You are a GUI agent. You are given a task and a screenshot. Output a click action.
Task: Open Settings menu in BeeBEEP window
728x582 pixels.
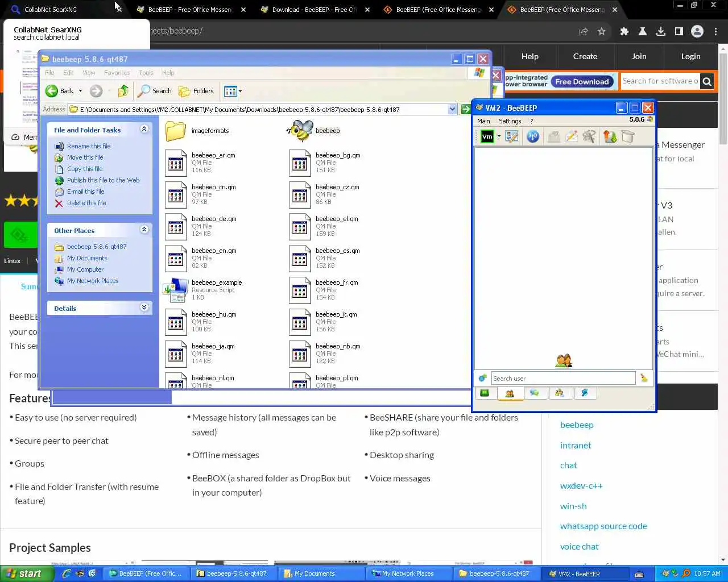(x=510, y=121)
